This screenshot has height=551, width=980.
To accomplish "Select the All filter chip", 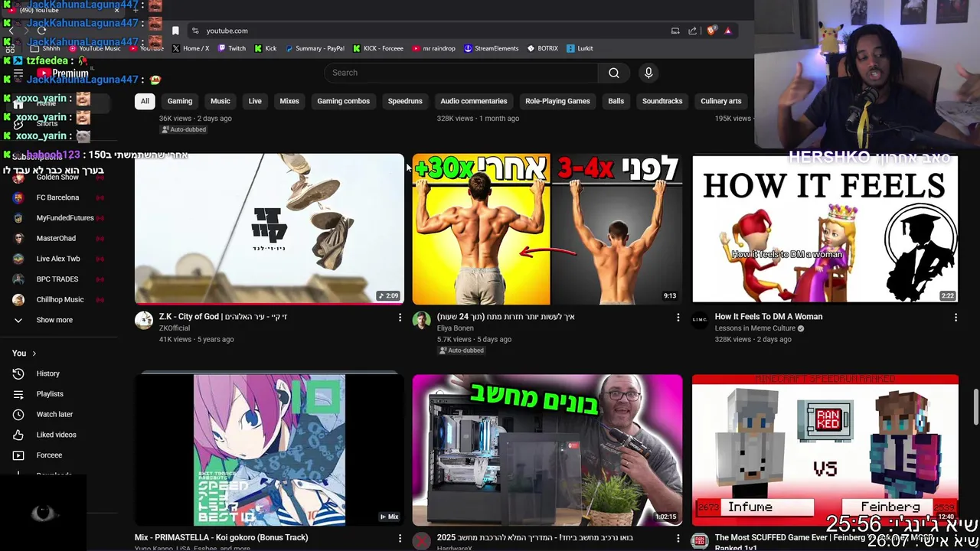I will pos(145,101).
